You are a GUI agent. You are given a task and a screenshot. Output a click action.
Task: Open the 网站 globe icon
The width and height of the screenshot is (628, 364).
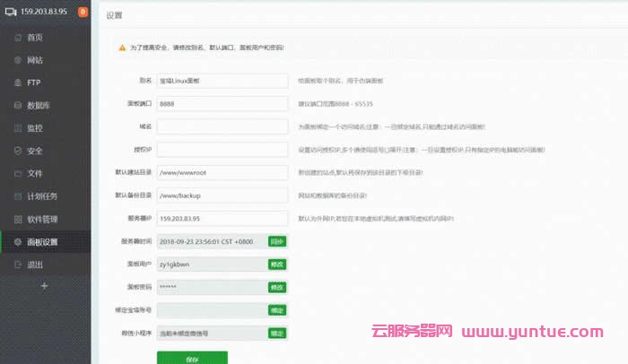(15, 60)
